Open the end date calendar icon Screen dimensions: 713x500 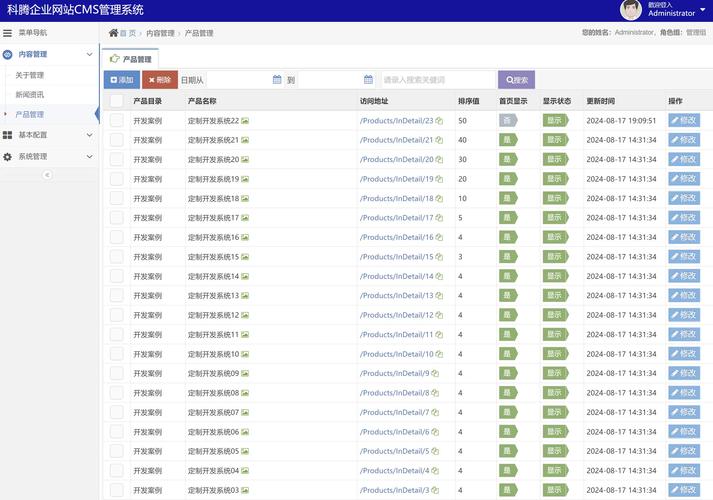point(368,80)
